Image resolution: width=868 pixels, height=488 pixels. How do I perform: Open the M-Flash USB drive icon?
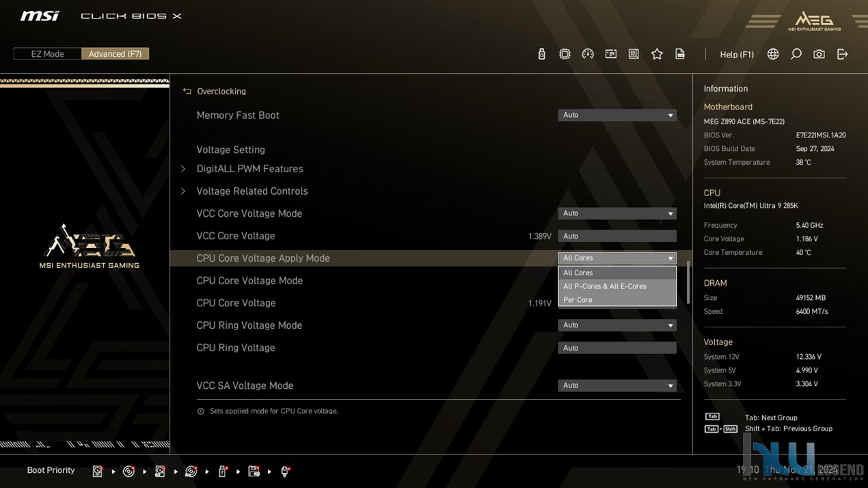(x=541, y=54)
